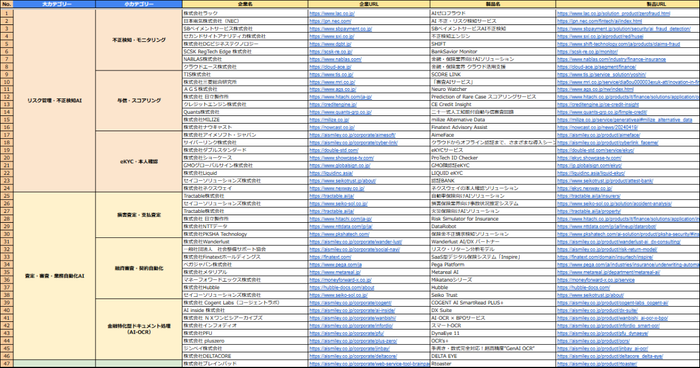
Task: Open the zerofraud.html product link
Action: click(613, 13)
